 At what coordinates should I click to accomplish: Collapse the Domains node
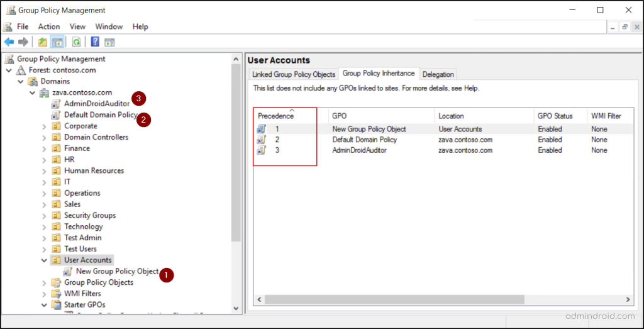tap(21, 81)
